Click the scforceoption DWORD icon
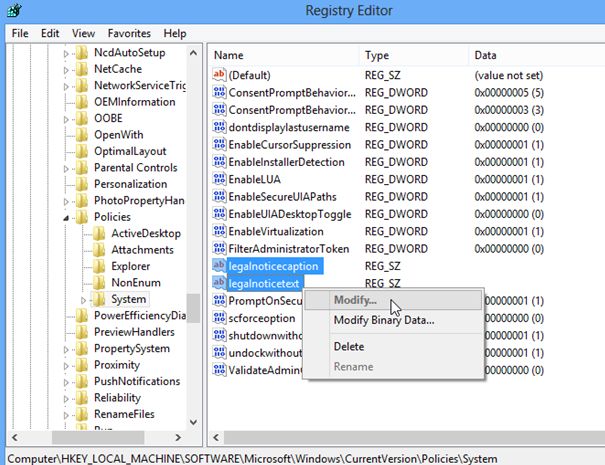 click(219, 318)
